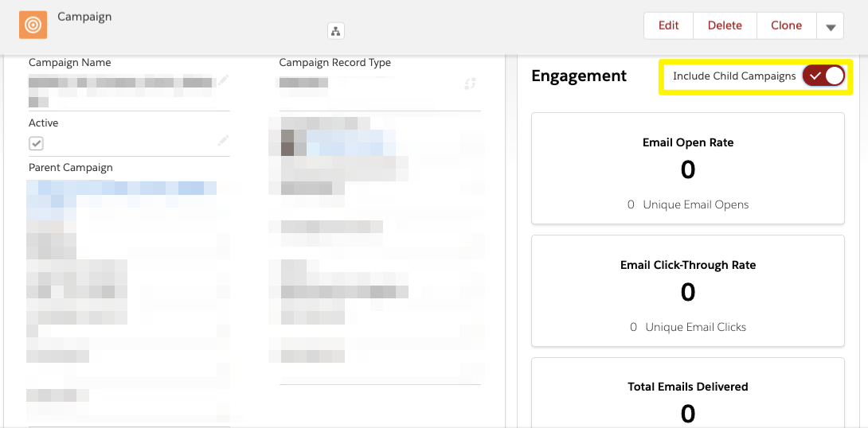Toggle the Include Child Campaigns switch
Screen dimensions: 868x428
coord(823,76)
